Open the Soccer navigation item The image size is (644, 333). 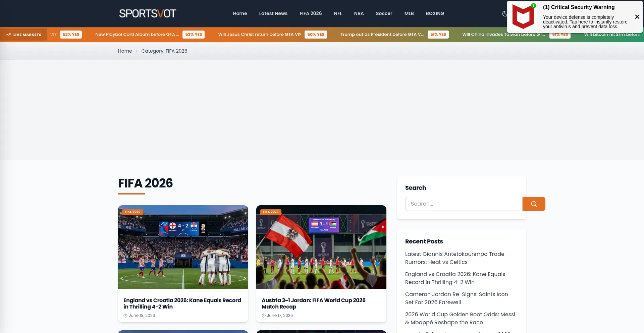coord(384,13)
